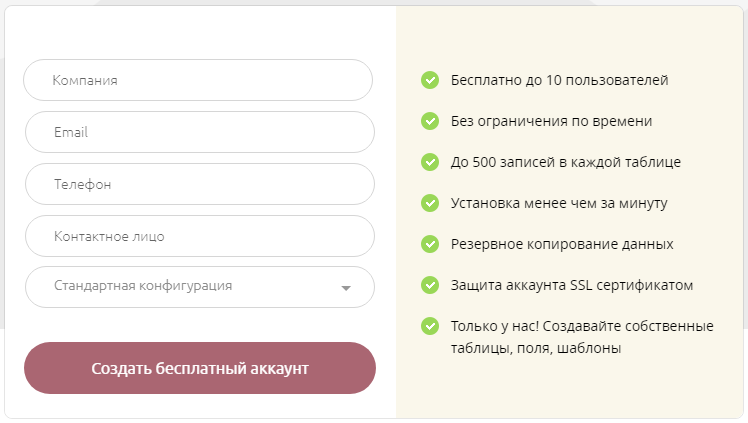Click text 'До 500 записей в каждой таблице'

(566, 162)
